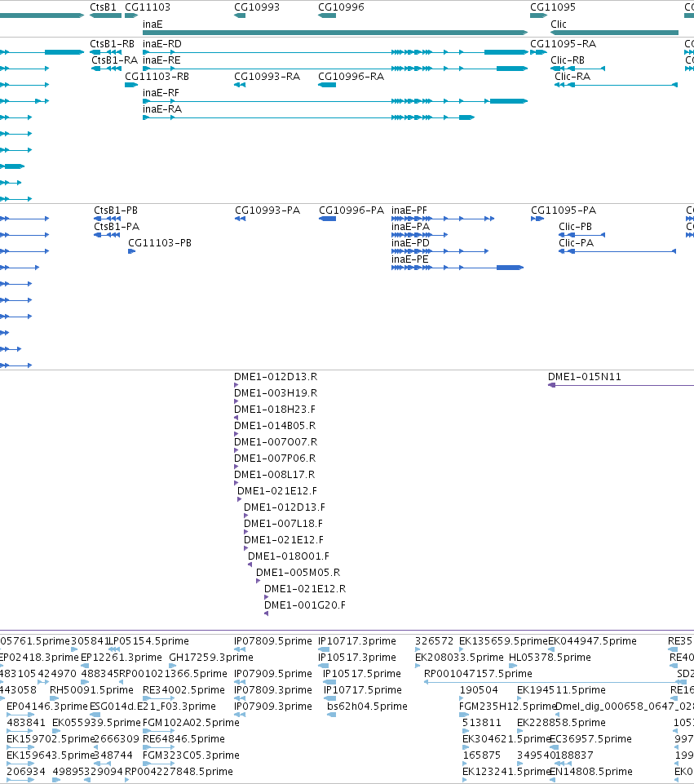Select transcript label inaE-RF
The image size is (694, 784).
pyautogui.click(x=161, y=93)
